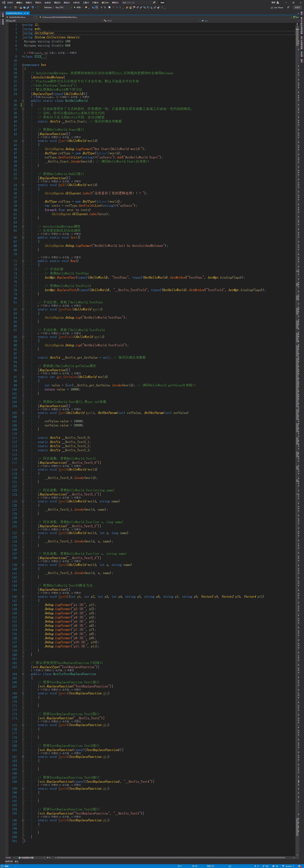Click the navigate backward arrow icon
This screenshot has width=304, height=868.
tap(5, 7)
